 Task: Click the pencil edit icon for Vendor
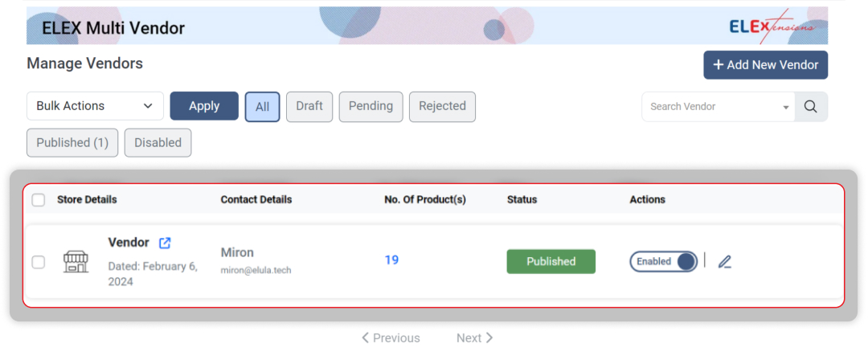pyautogui.click(x=725, y=262)
